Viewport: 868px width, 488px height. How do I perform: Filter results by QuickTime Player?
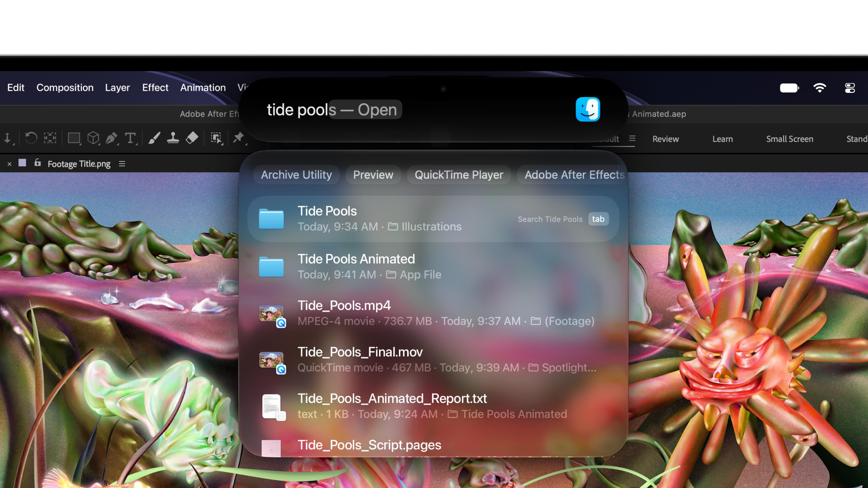(x=459, y=175)
